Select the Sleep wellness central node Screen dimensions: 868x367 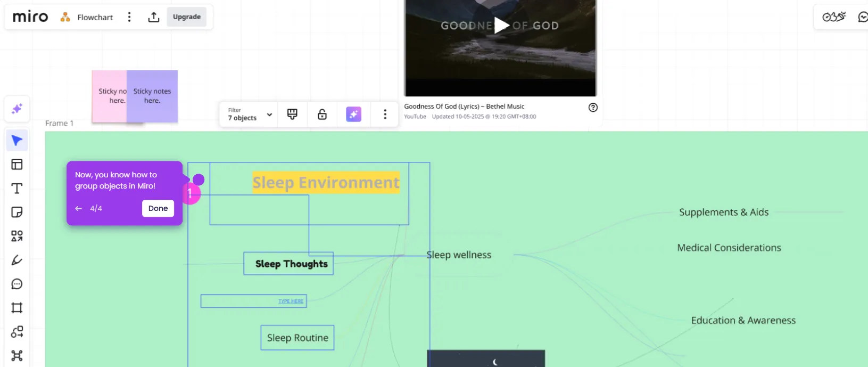click(x=459, y=255)
